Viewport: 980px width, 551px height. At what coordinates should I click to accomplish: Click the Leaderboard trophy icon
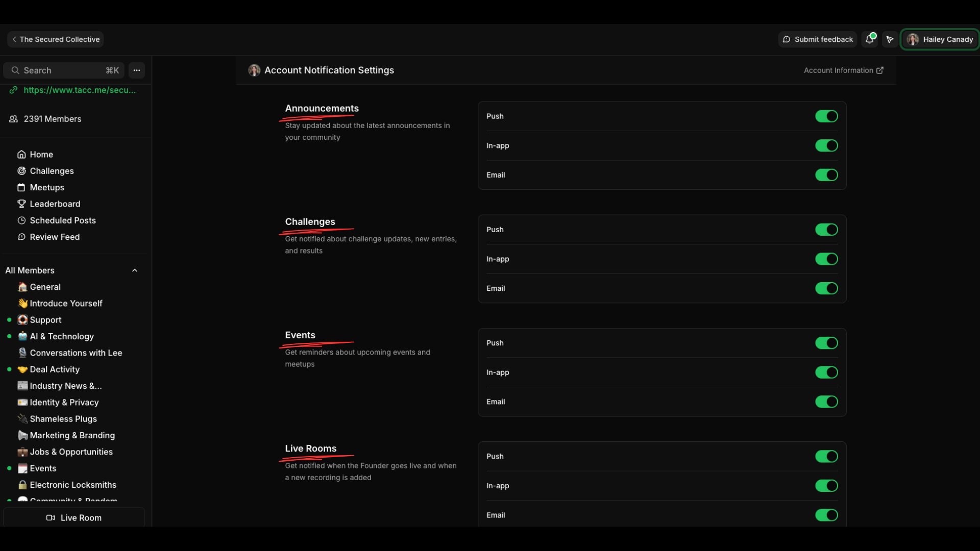point(21,204)
